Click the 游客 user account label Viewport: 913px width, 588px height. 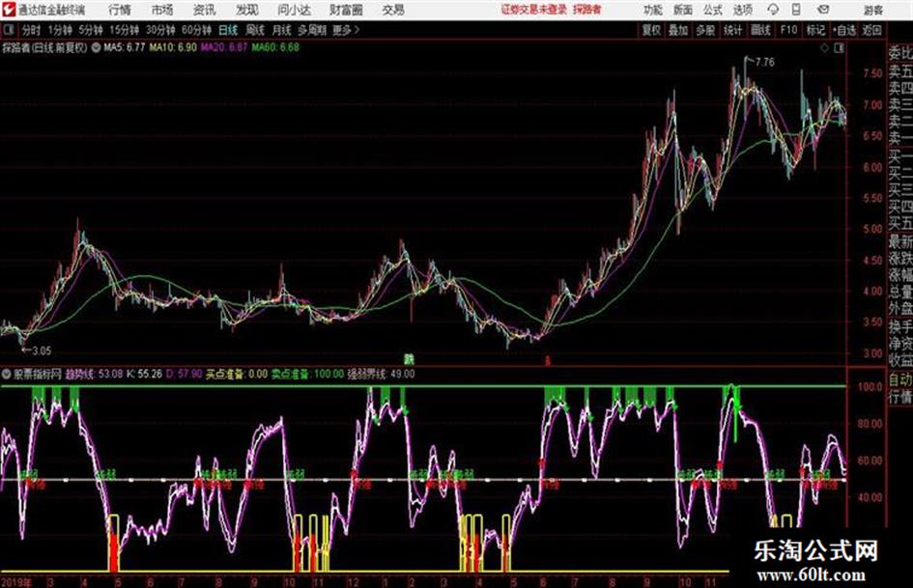tap(872, 10)
